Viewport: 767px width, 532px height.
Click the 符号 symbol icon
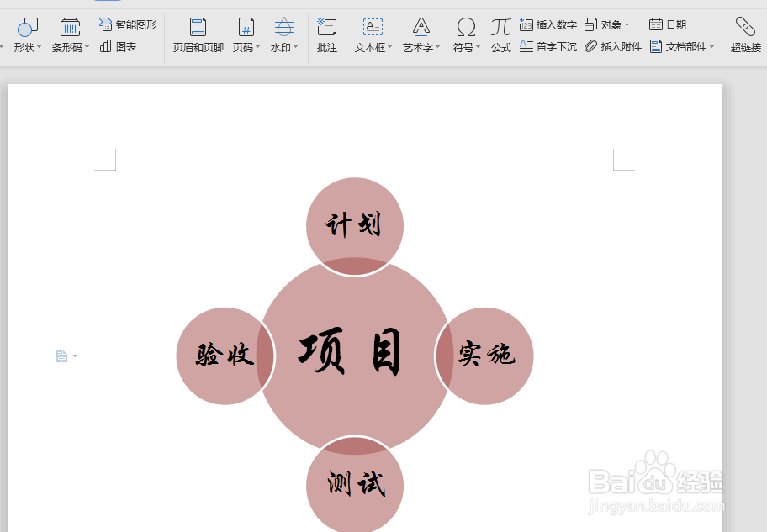point(466,28)
